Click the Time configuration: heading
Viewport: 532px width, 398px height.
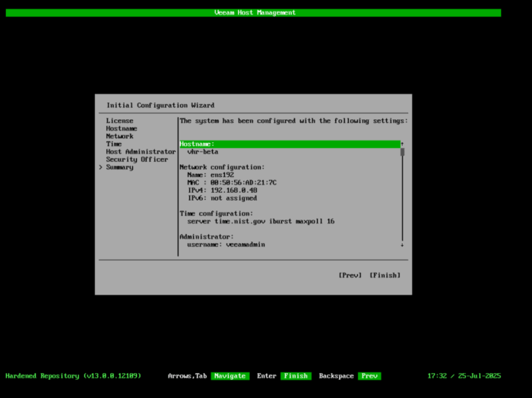pyautogui.click(x=216, y=213)
